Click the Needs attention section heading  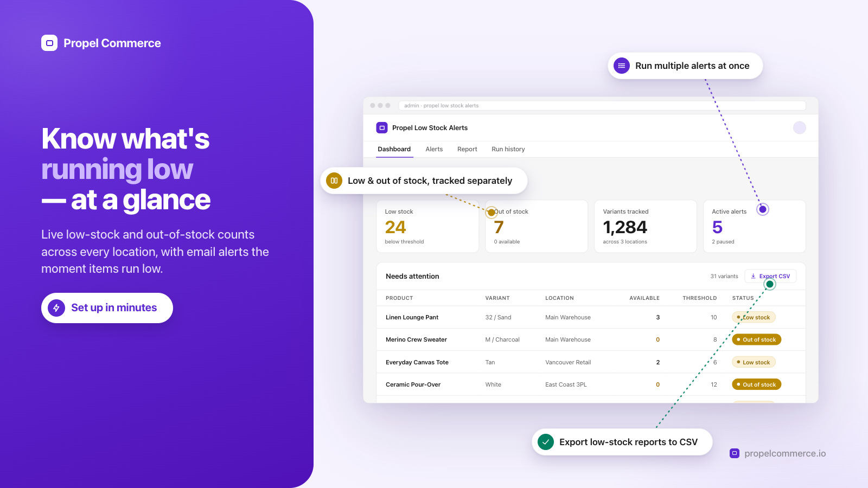412,276
